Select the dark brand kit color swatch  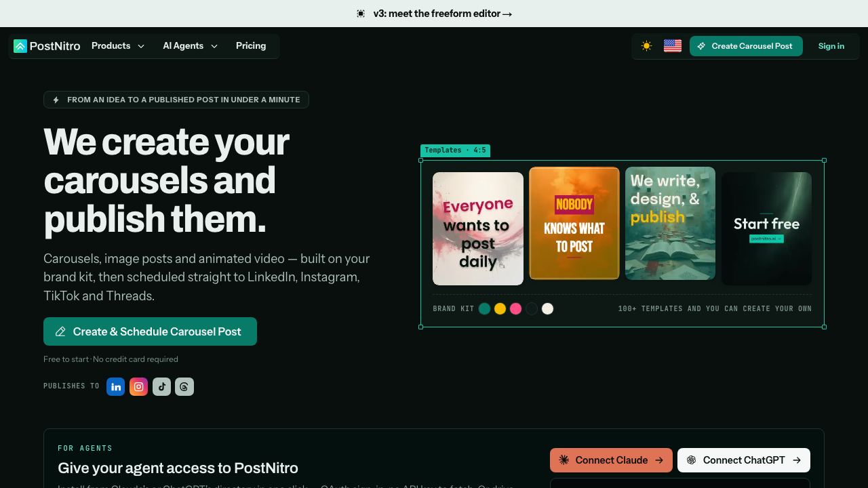tap(532, 309)
